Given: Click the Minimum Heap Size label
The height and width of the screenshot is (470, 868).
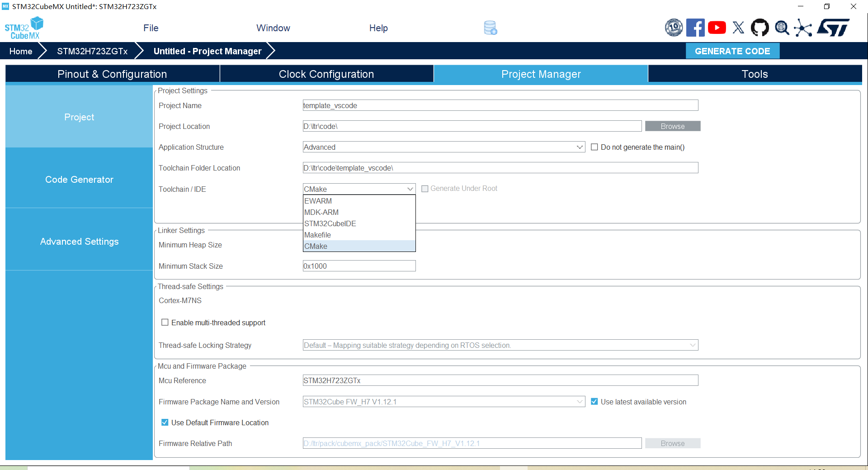Looking at the screenshot, I should (190, 245).
